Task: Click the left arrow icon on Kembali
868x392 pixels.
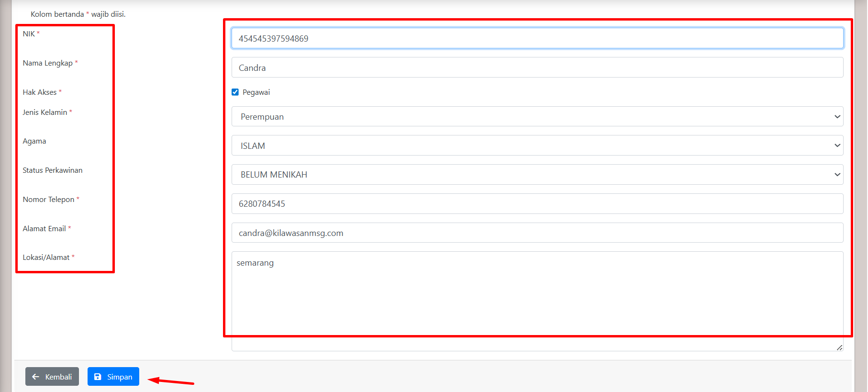Action: pyautogui.click(x=35, y=377)
